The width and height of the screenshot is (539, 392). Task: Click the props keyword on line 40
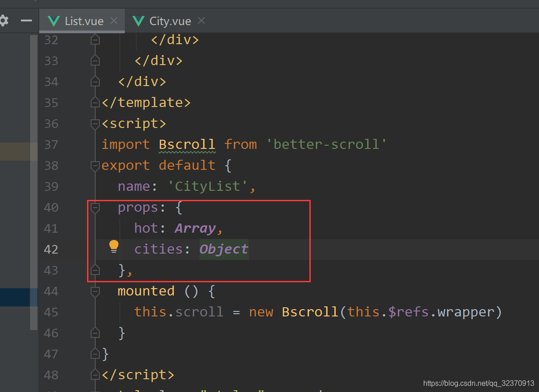click(x=138, y=207)
